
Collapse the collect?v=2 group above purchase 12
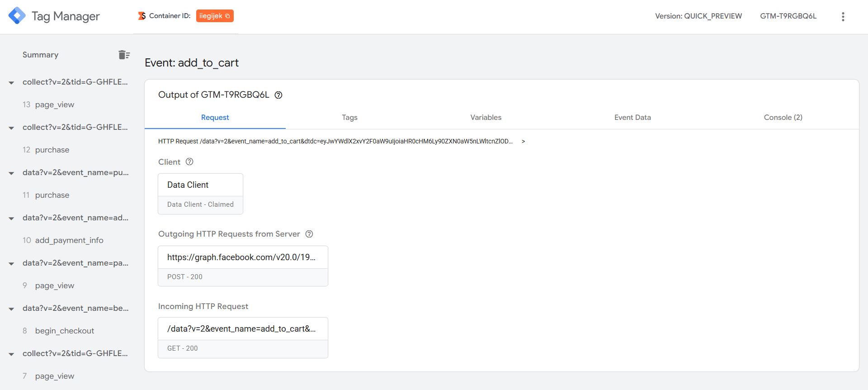pyautogui.click(x=11, y=128)
